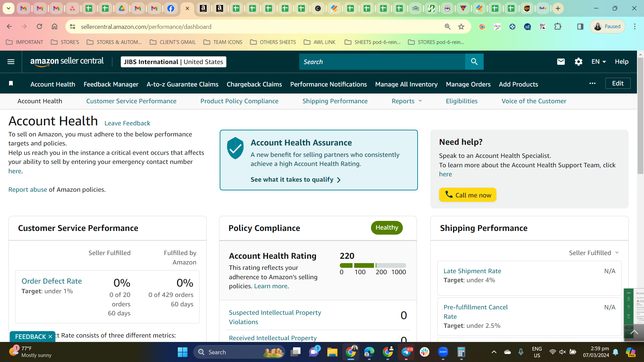The image size is (644, 362).
Task: Click the search magnifier button in Seller Central
Action: [474, 62]
